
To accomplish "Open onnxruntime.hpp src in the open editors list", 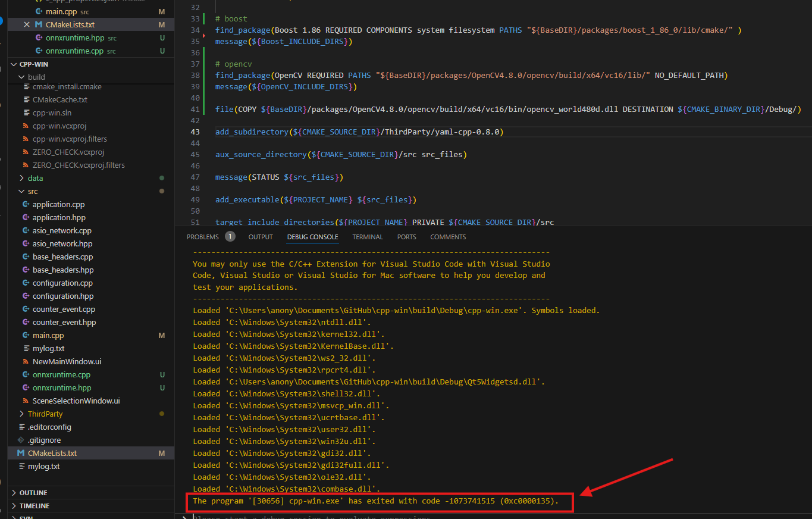I will [90, 38].
